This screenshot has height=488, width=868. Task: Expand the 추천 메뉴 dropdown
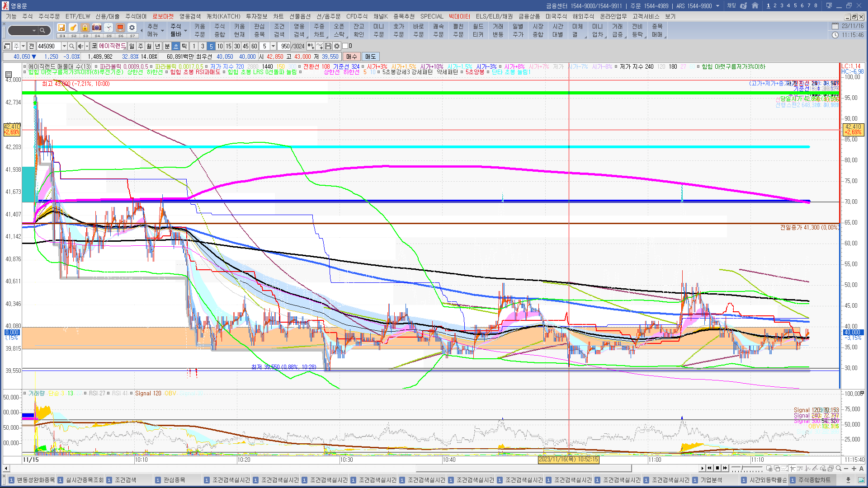click(x=162, y=31)
